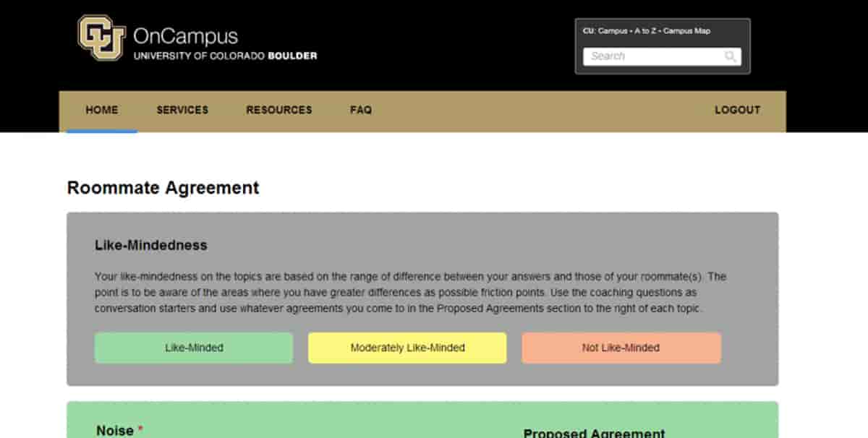
Task: Go to the HOME tab
Action: [x=102, y=110]
